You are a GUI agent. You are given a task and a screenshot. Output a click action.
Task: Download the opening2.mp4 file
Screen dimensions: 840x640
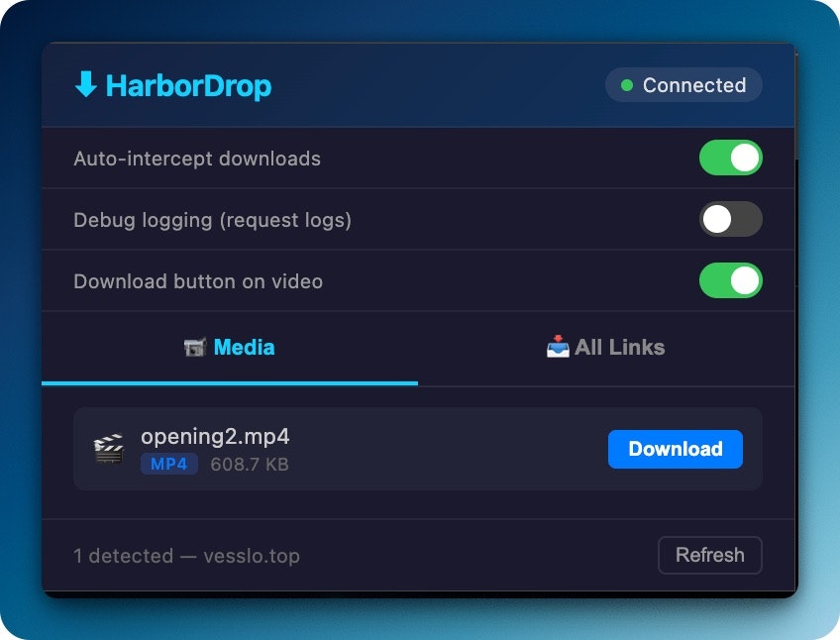pos(675,449)
